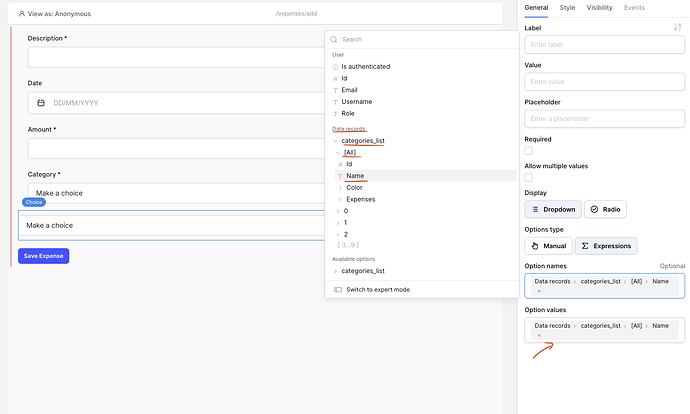The width and height of the screenshot is (690, 414).
Task: Toggle the Required checkbox
Action: click(529, 151)
